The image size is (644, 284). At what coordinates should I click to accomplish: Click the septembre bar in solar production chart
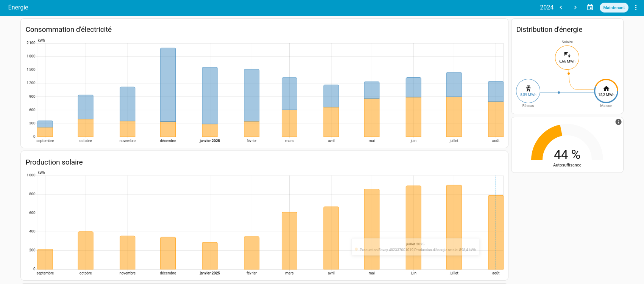tap(45, 259)
